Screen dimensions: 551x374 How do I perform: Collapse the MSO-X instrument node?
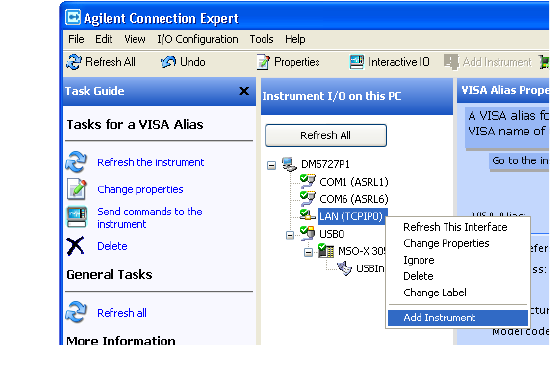point(308,252)
